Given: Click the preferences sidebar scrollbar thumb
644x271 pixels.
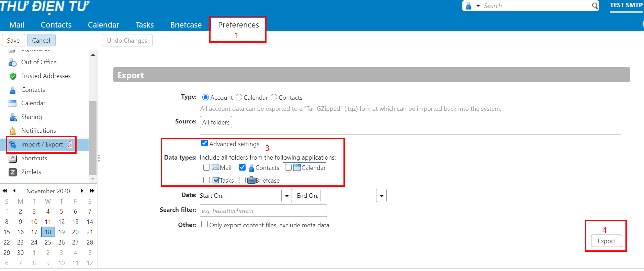Looking at the screenshot, I should tap(93, 138).
